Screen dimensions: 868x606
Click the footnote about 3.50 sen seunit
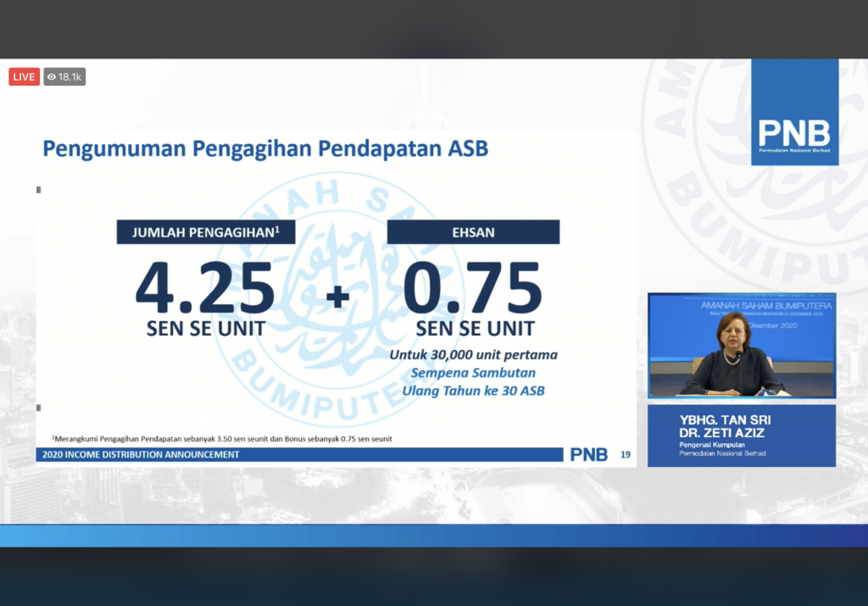[222, 438]
